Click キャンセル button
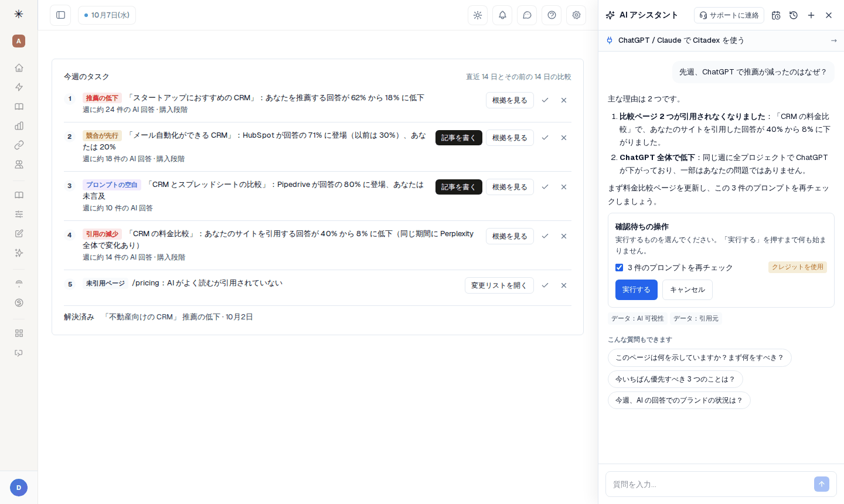Viewport: 844px width, 504px height. click(x=688, y=290)
